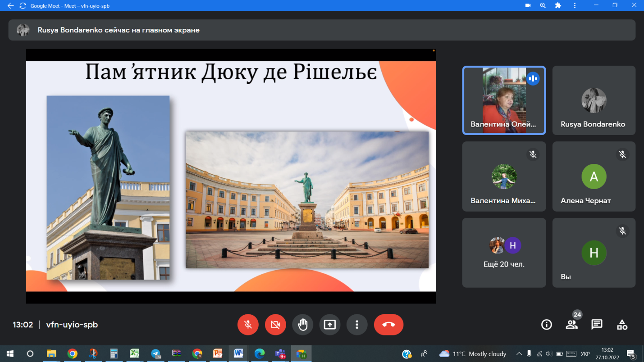Image resolution: width=644 pixels, height=362 pixels.
Task: Switch the УКР keyboard language indicator
Action: 585,354
